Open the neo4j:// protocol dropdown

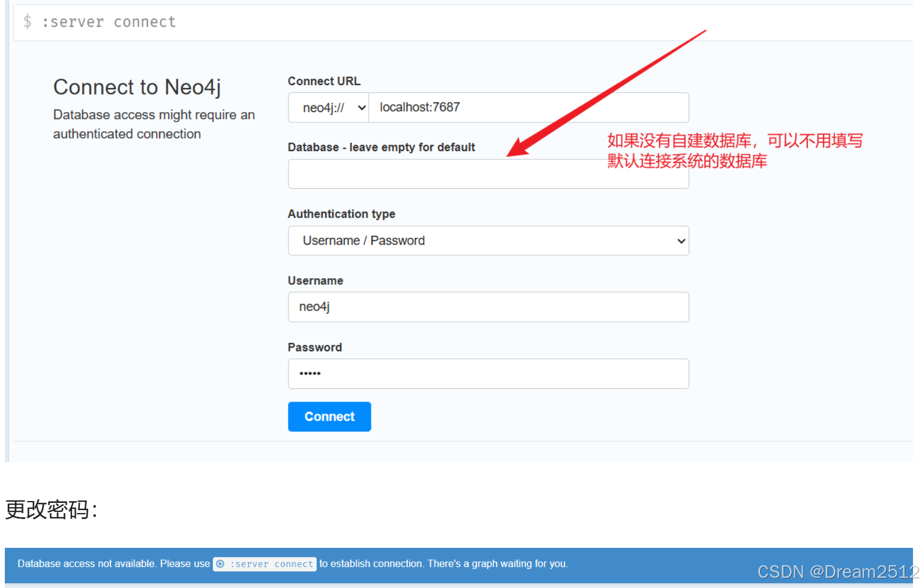click(x=328, y=108)
